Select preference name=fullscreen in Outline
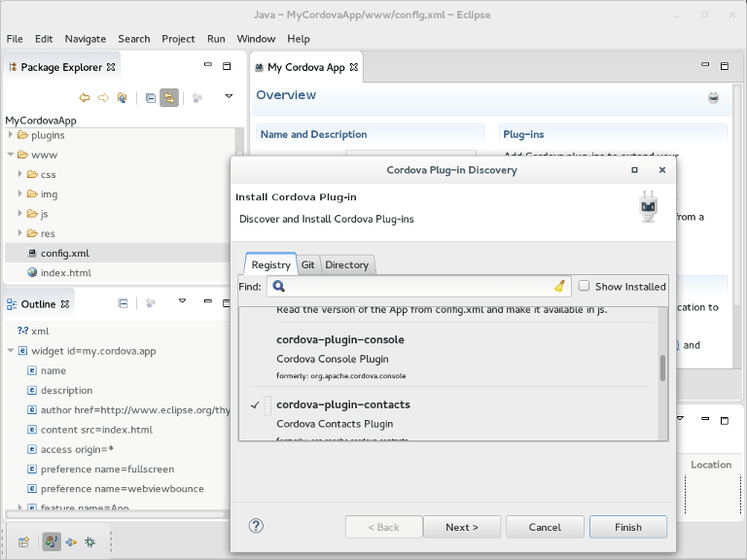The height and width of the screenshot is (560, 747). (107, 469)
